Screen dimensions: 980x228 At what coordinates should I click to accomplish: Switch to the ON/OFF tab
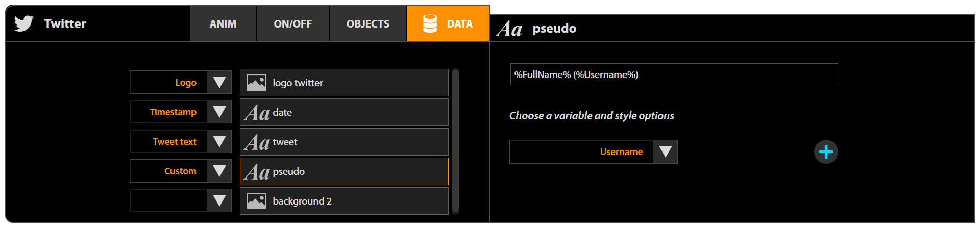tap(292, 24)
